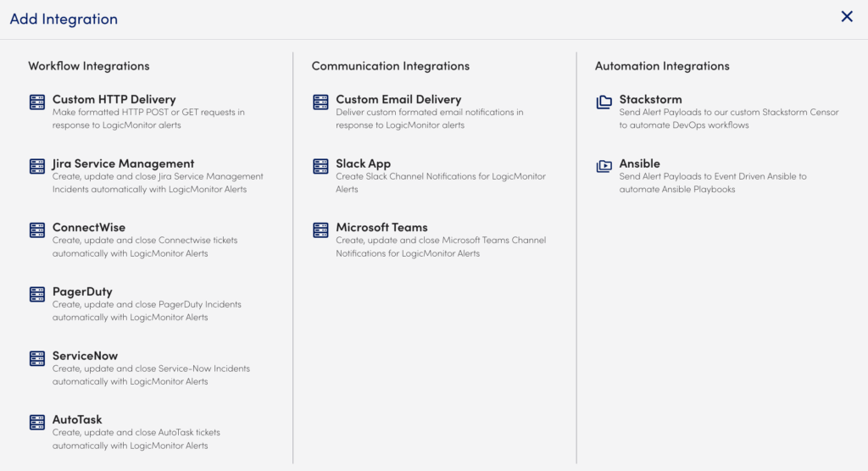868x471 pixels.
Task: Click the ConnectWise integration icon
Action: click(36, 230)
